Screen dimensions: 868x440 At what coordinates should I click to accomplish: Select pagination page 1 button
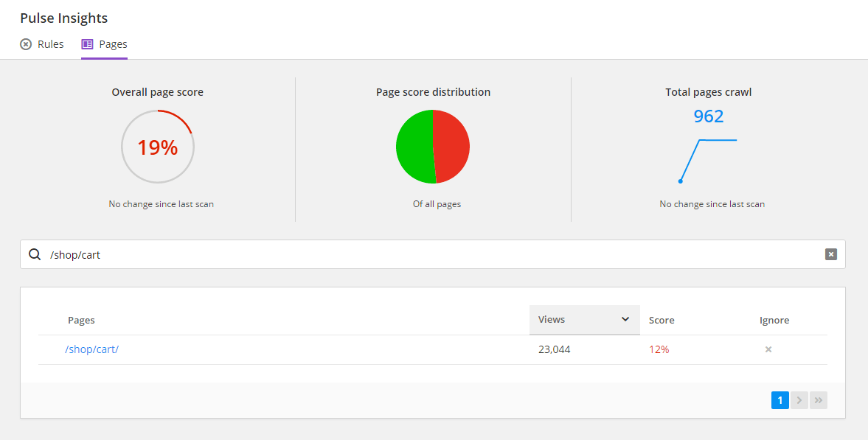coord(780,399)
